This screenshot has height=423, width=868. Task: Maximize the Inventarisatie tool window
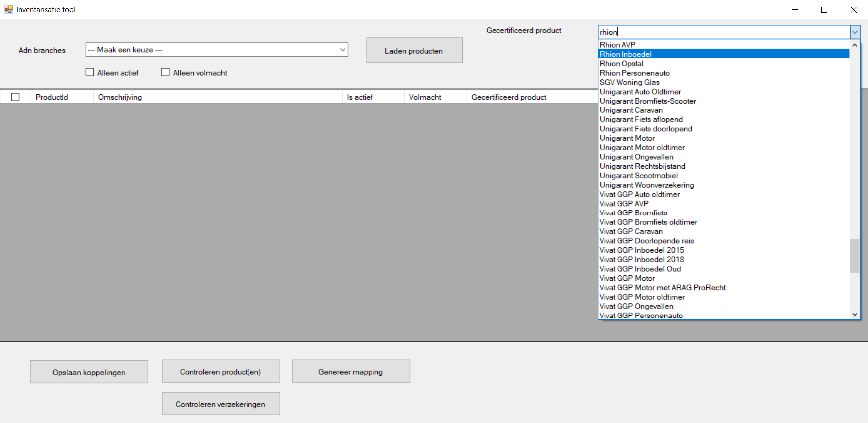[824, 9]
